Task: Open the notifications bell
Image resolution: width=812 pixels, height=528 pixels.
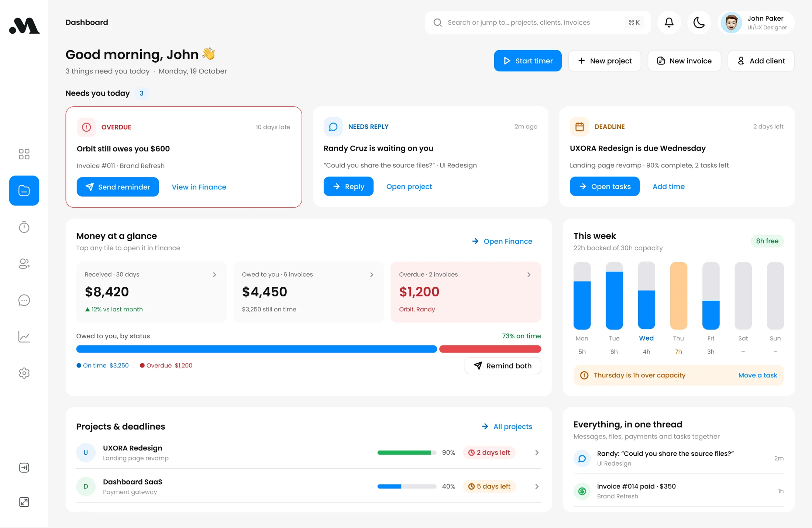Action: (669, 23)
